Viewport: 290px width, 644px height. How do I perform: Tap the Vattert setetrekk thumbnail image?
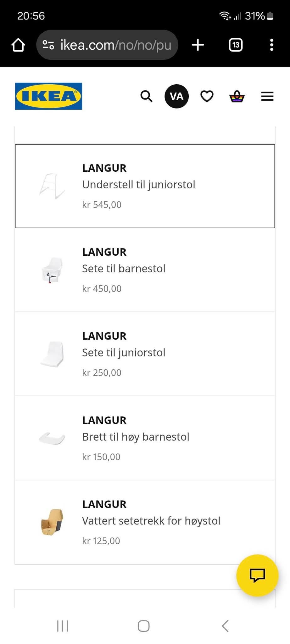pos(52,522)
